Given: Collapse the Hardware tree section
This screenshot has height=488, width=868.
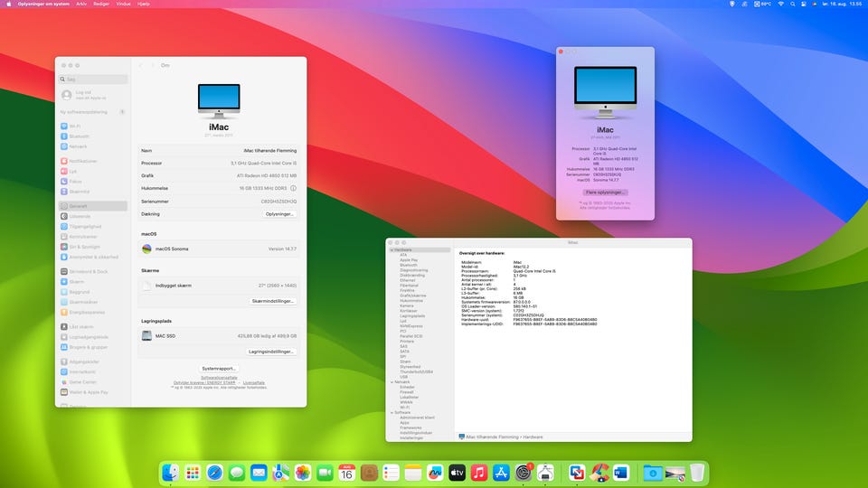Looking at the screenshot, I should coord(390,249).
